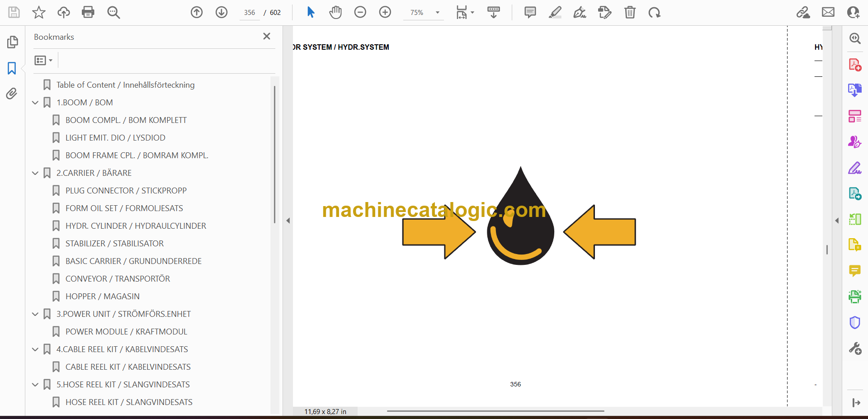Viewport: 868px width, 419px height.
Task: Go to previous page arrow
Action: [197, 12]
